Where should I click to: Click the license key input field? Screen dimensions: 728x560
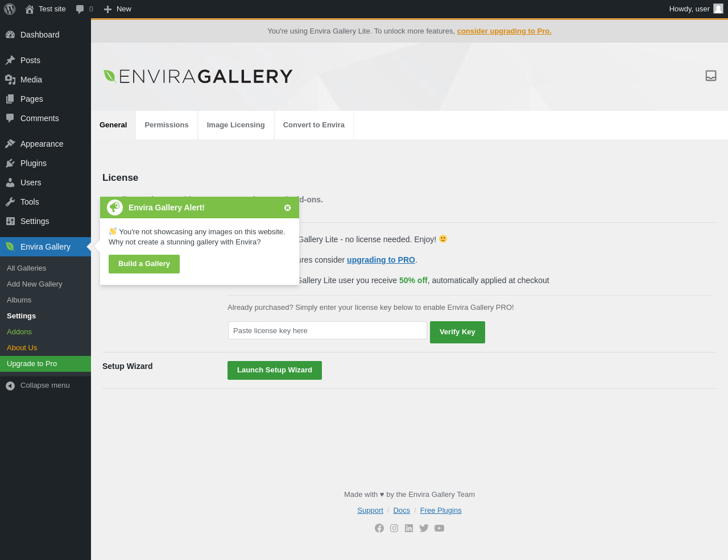tap(328, 330)
